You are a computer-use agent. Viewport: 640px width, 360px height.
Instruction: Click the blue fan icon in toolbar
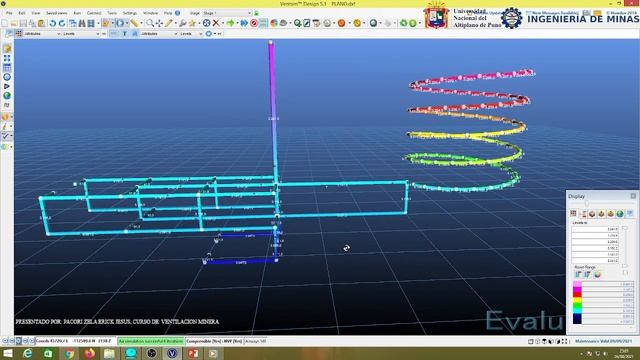pyautogui.click(x=207, y=23)
